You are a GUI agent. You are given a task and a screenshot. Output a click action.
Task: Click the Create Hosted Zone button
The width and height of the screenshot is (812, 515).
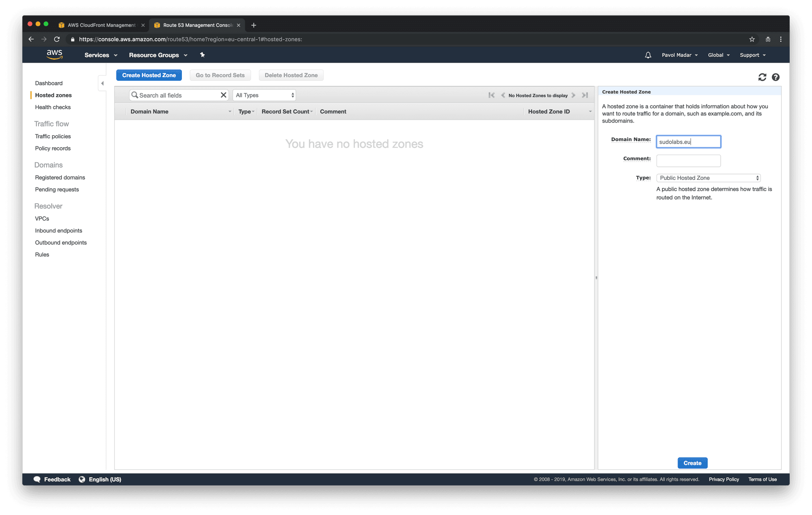pyautogui.click(x=149, y=75)
